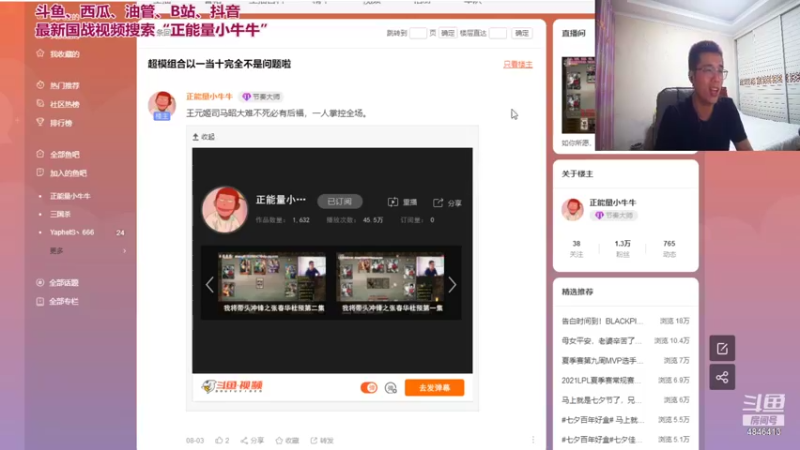
Task: Open the post's more-options dots menu
Action: point(533,440)
